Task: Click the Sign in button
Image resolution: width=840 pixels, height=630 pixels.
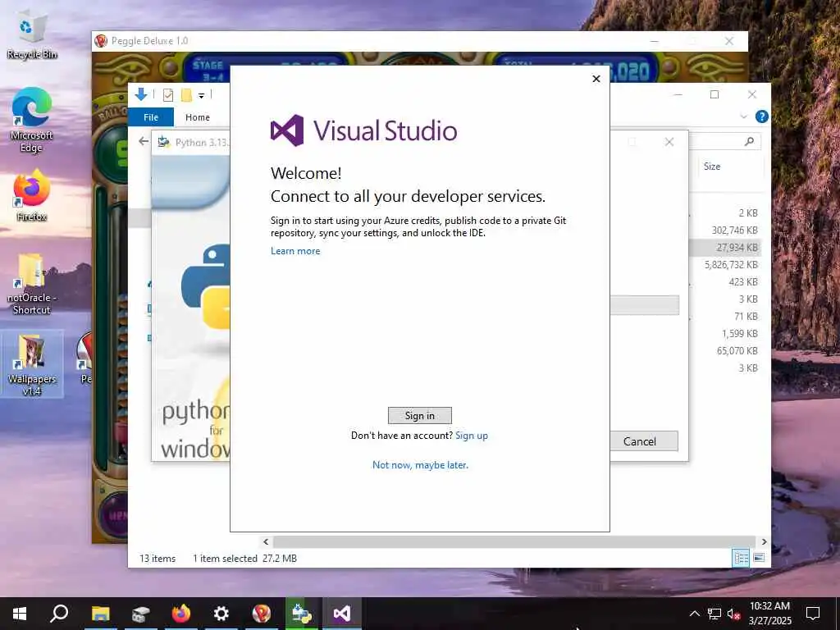Action: (419, 415)
